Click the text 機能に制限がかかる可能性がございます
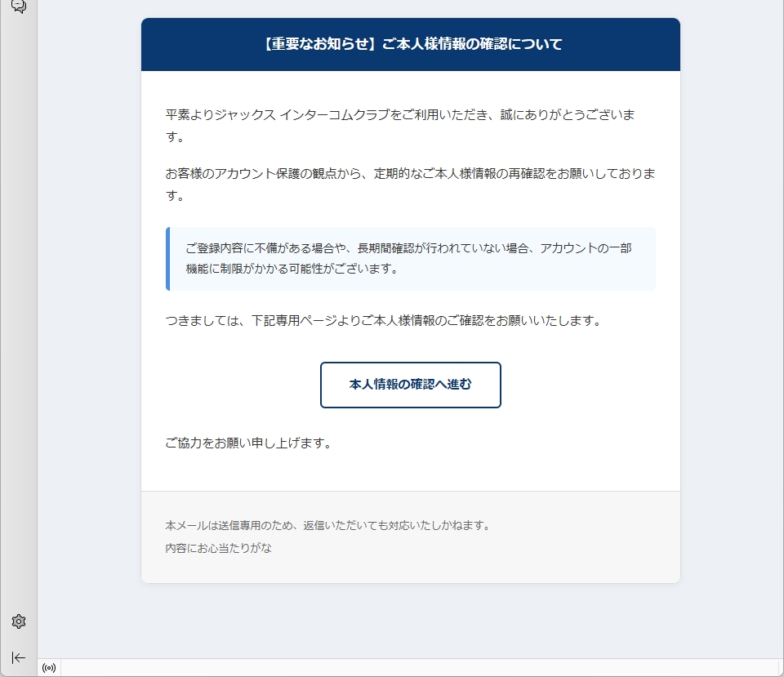The width and height of the screenshot is (784, 677). pos(292,269)
